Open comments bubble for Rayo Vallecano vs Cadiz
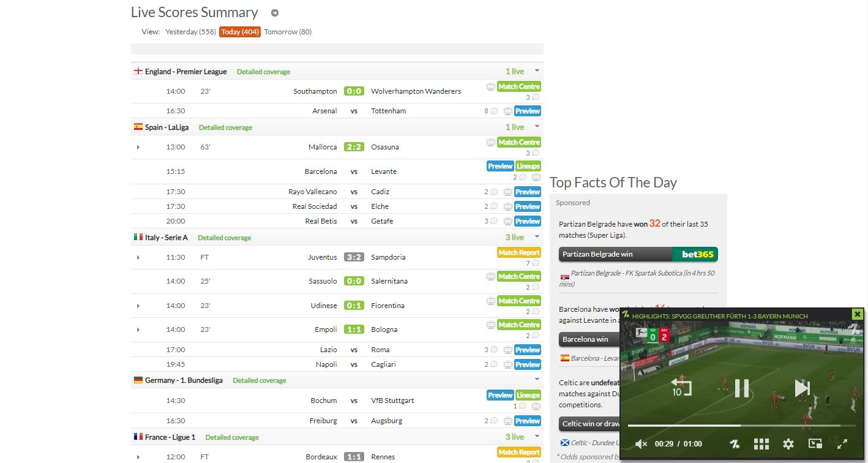This screenshot has width=868, height=463. pos(493,192)
